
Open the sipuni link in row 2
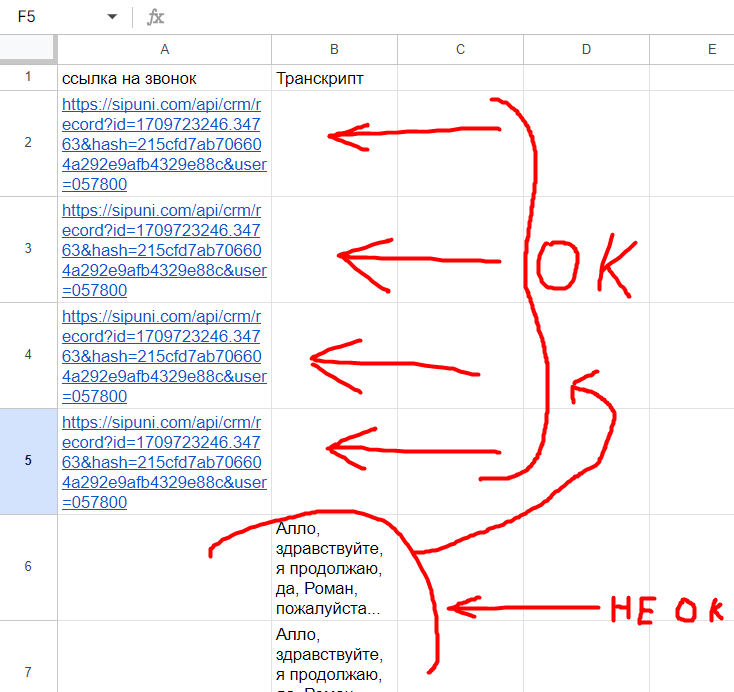[x=164, y=144]
